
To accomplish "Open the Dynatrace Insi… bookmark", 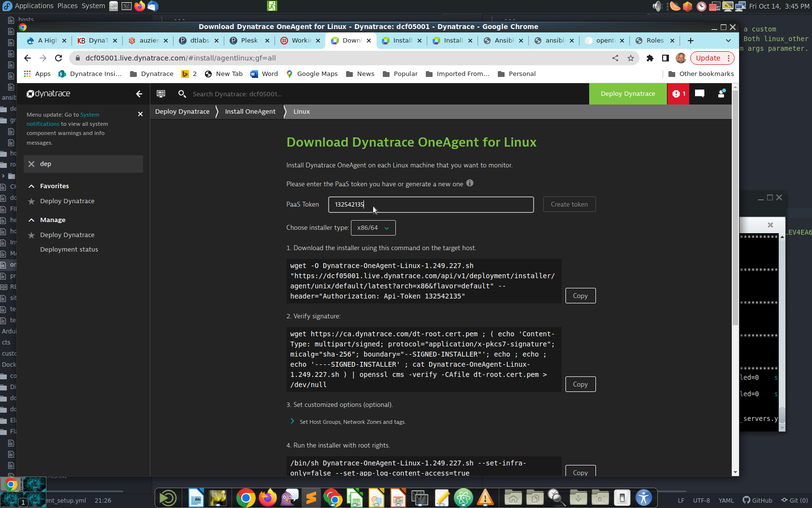I will coord(90,74).
